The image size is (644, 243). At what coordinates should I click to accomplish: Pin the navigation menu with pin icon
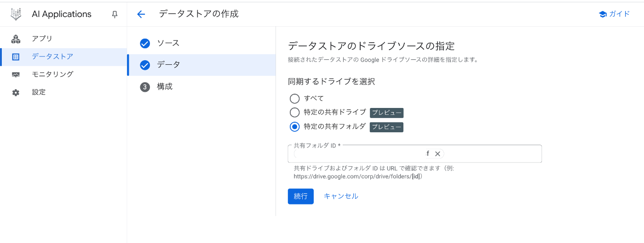coord(115,14)
